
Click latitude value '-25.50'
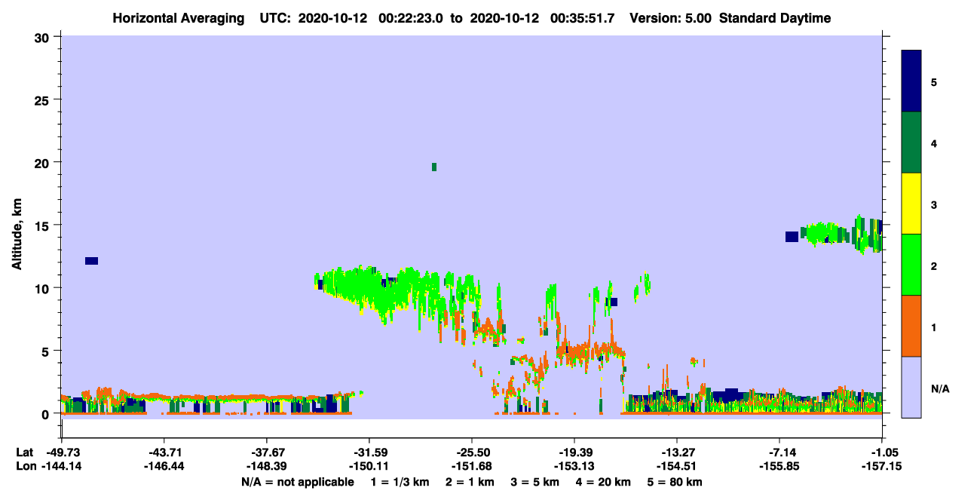point(472,452)
